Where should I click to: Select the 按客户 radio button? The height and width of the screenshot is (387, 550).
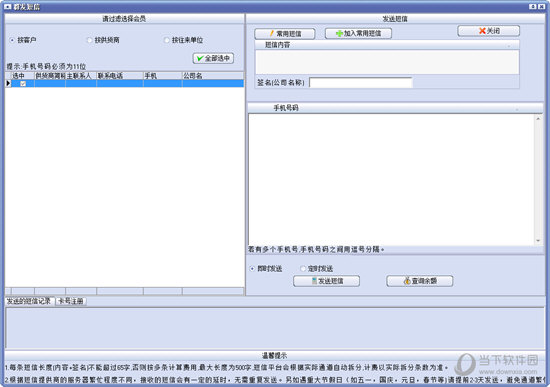pos(12,40)
